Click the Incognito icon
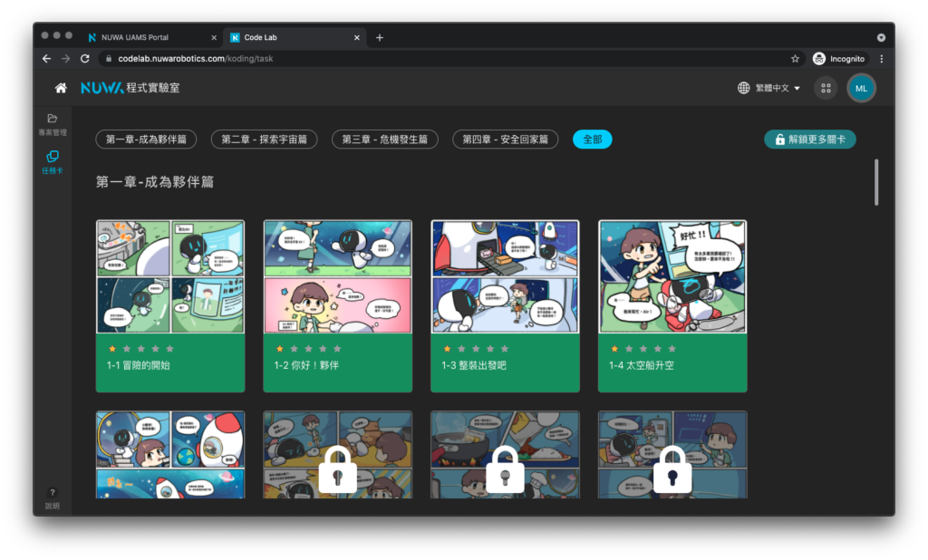The image size is (928, 560). tap(819, 59)
